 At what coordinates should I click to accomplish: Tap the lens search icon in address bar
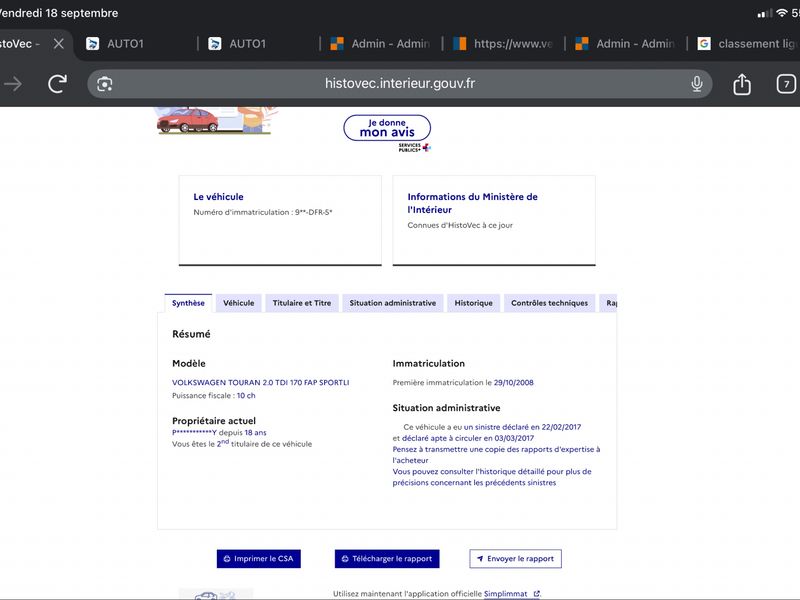pos(105,84)
